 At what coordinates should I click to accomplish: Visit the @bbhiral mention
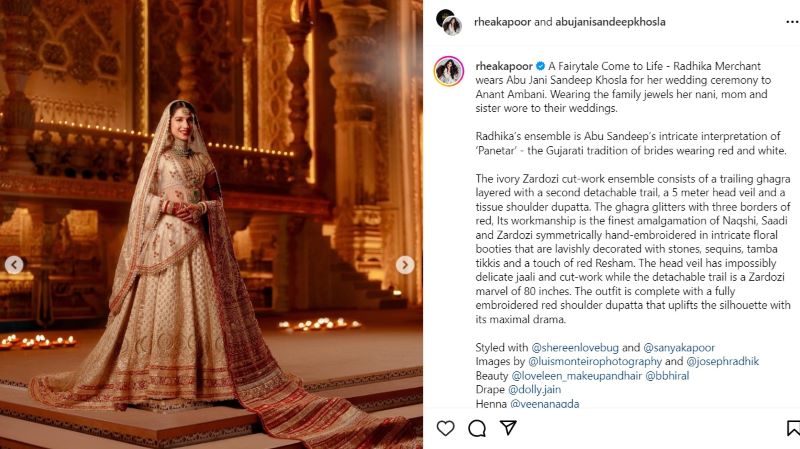pyautogui.click(x=667, y=376)
